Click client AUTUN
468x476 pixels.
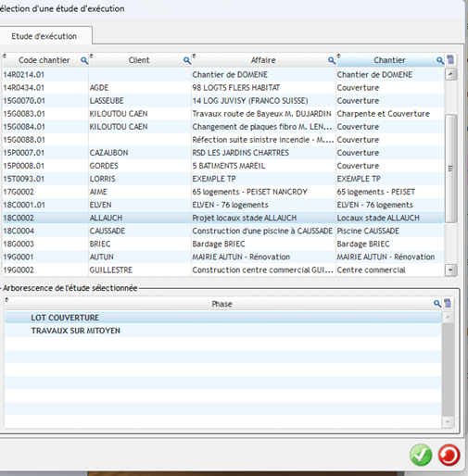[x=102, y=257]
